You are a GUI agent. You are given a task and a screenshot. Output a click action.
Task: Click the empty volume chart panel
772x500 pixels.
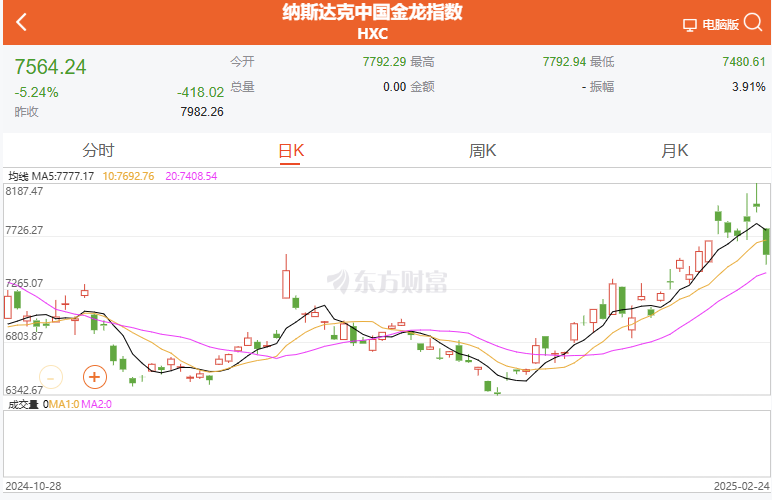coord(386,444)
